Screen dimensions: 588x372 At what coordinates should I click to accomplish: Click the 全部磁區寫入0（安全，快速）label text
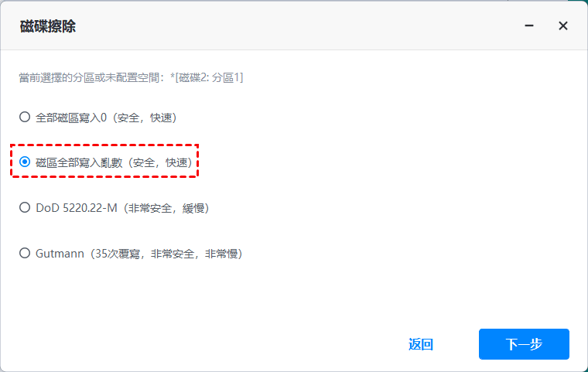(106, 118)
